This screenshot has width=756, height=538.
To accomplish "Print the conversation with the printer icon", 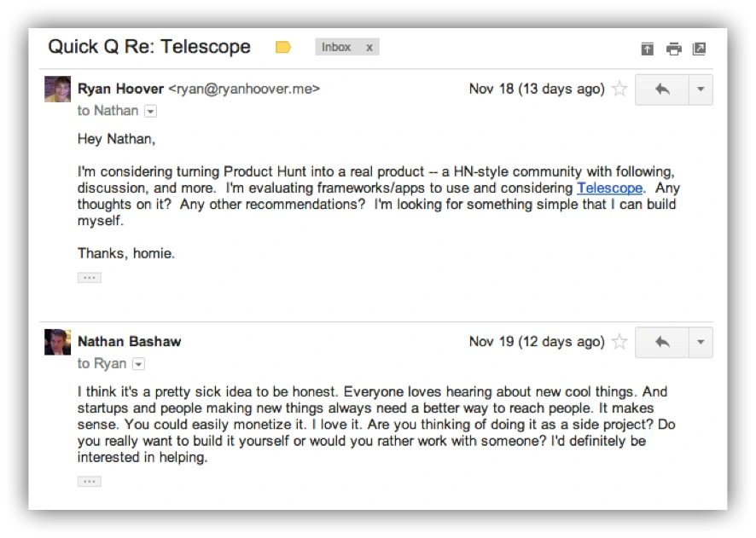I will 673,49.
